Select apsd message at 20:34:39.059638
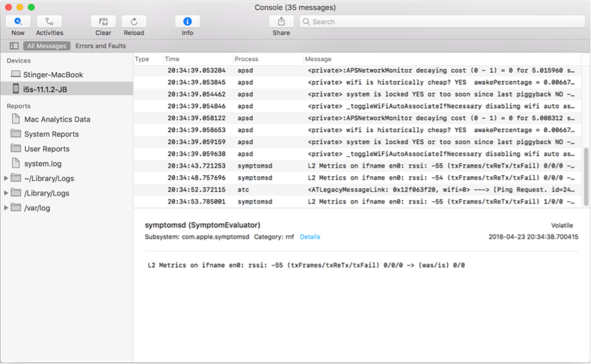This screenshot has height=364, width=591. [x=358, y=154]
